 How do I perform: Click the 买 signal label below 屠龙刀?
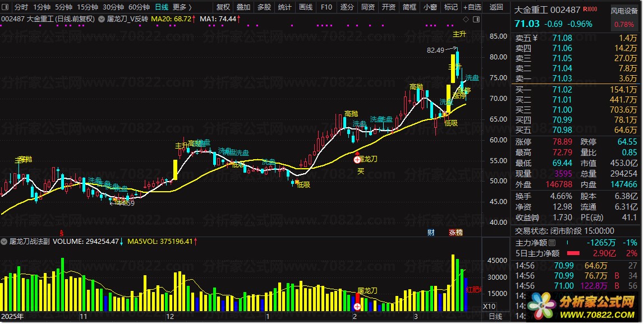pyautogui.click(x=361, y=171)
